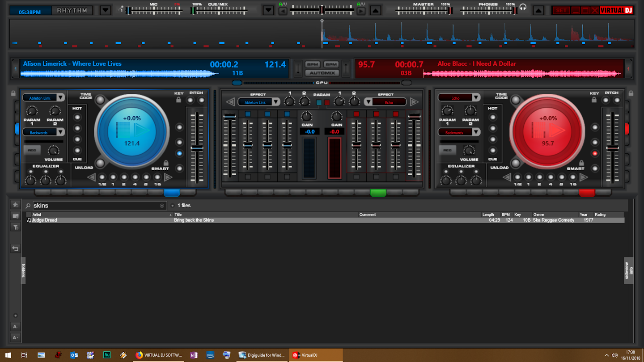
Task: Click the left deck REC button
Action: click(x=32, y=150)
